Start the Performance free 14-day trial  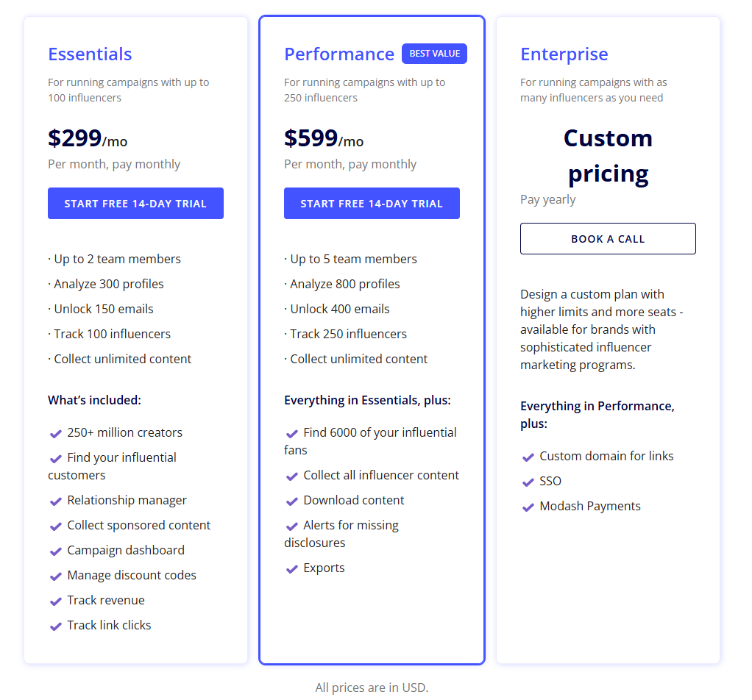pyautogui.click(x=372, y=203)
